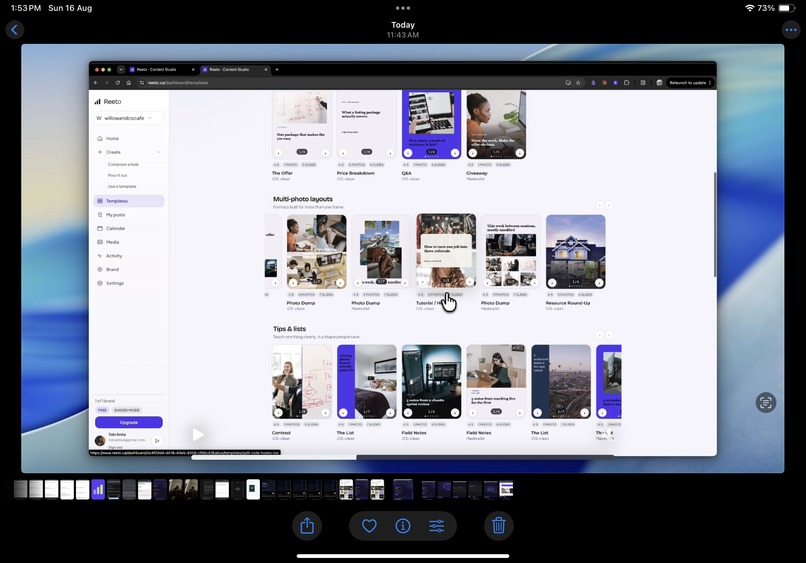This screenshot has width=806, height=563.
Task: Click the Reeto logo in sidebar
Action: [108, 102]
